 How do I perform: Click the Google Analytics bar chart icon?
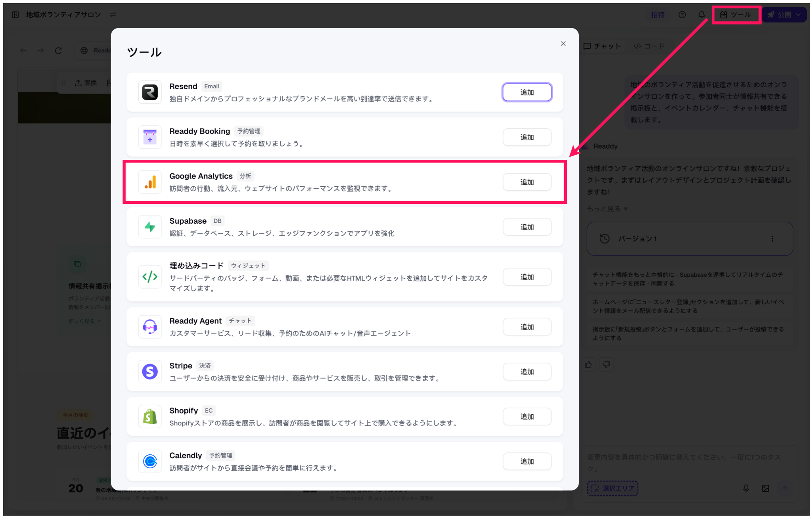point(150,182)
